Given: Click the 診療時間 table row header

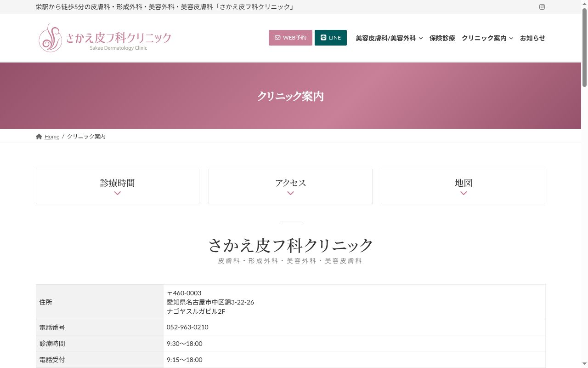Looking at the screenshot, I should click(x=100, y=343).
